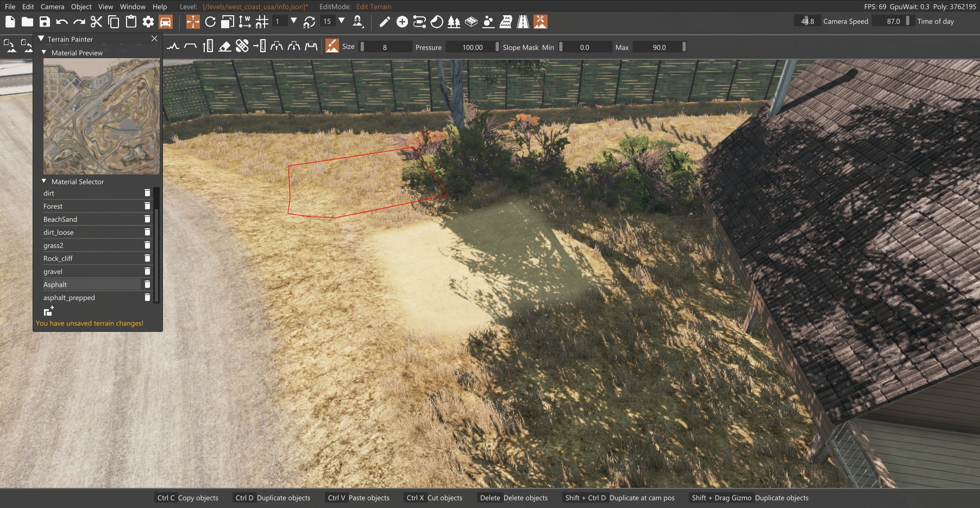
Task: Click the Camera Speed input field
Action: coord(807,21)
